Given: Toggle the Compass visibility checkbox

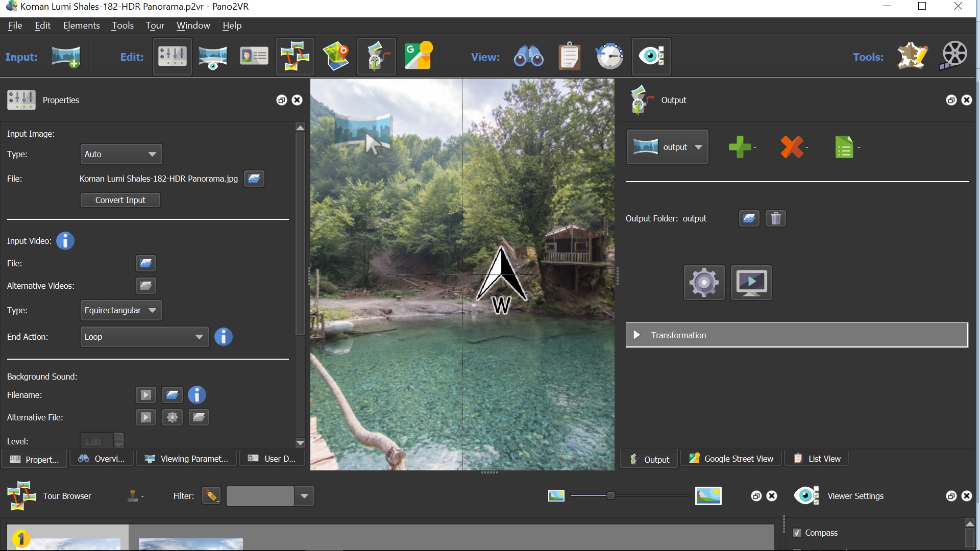Looking at the screenshot, I should [x=799, y=532].
